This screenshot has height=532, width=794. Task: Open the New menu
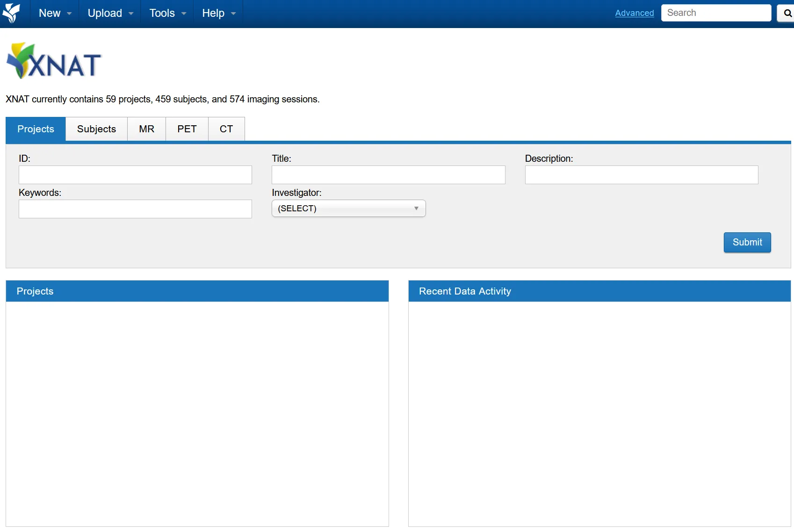pos(55,13)
